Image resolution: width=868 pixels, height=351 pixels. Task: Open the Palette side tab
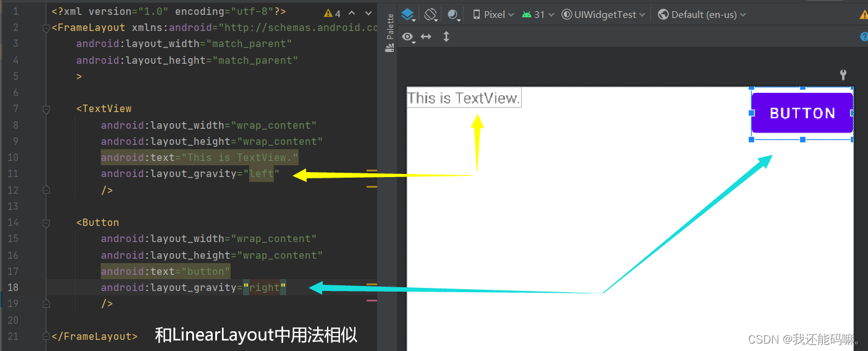pyautogui.click(x=390, y=33)
